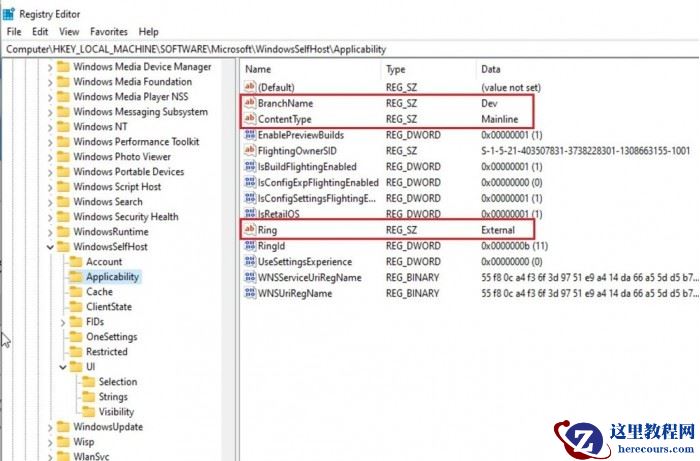Open the View menu
Viewport: 700px width, 461px height.
[69, 32]
